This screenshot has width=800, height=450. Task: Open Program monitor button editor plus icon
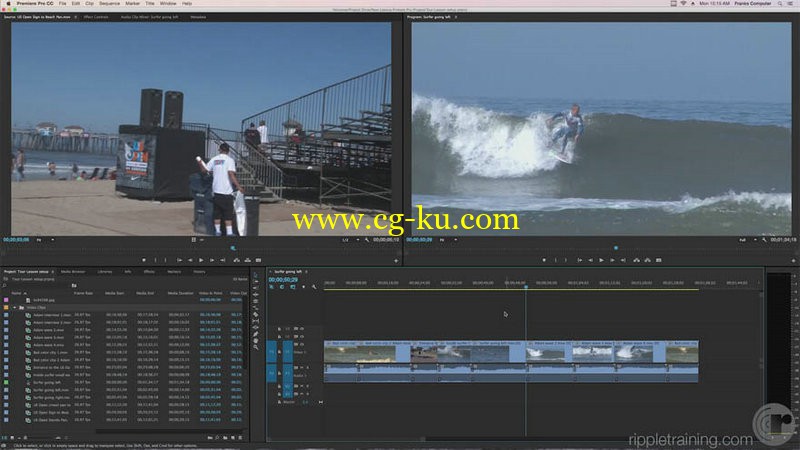[793, 261]
